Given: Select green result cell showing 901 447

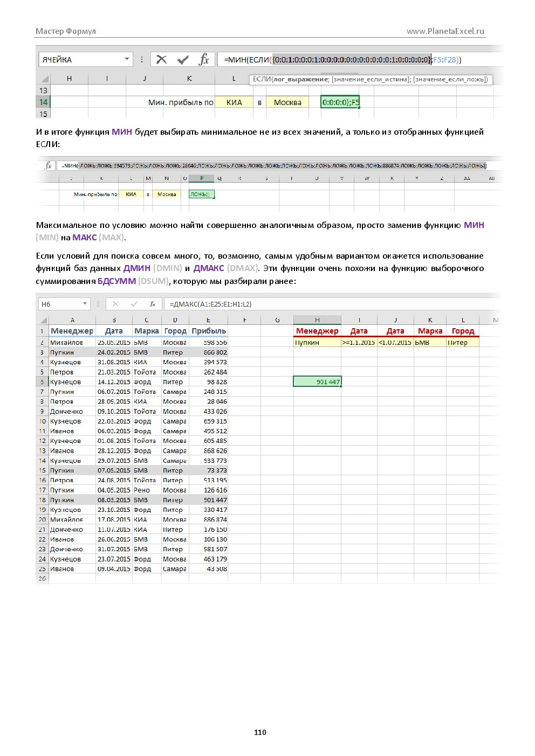Looking at the screenshot, I should pyautogui.click(x=317, y=382).
